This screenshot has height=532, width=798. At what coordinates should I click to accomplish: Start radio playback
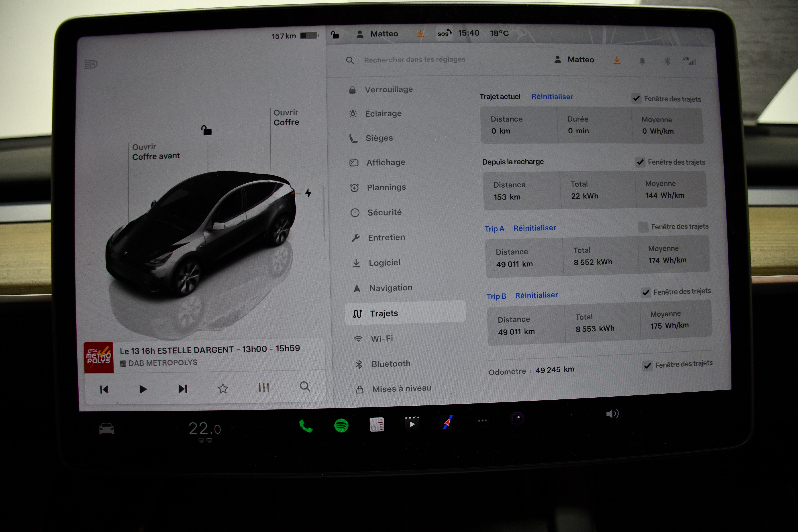(143, 389)
